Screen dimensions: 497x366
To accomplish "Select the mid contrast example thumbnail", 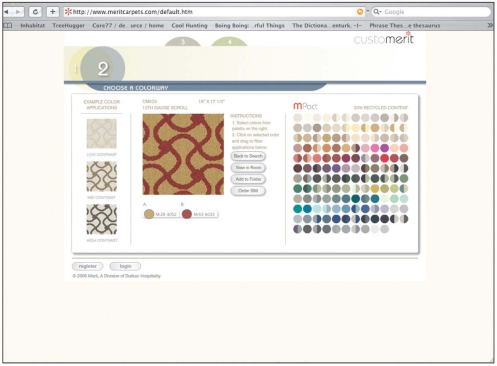I will tap(102, 177).
